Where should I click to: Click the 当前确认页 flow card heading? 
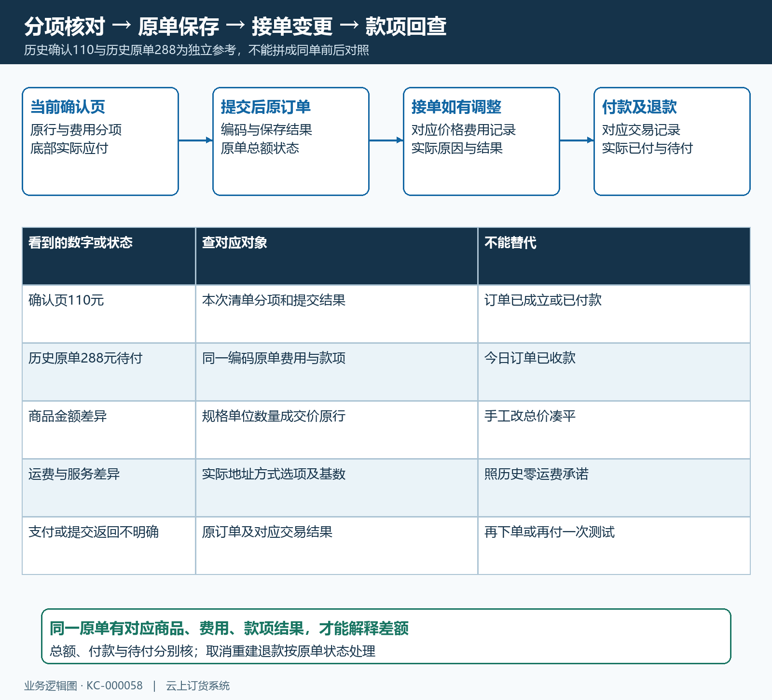click(68, 107)
